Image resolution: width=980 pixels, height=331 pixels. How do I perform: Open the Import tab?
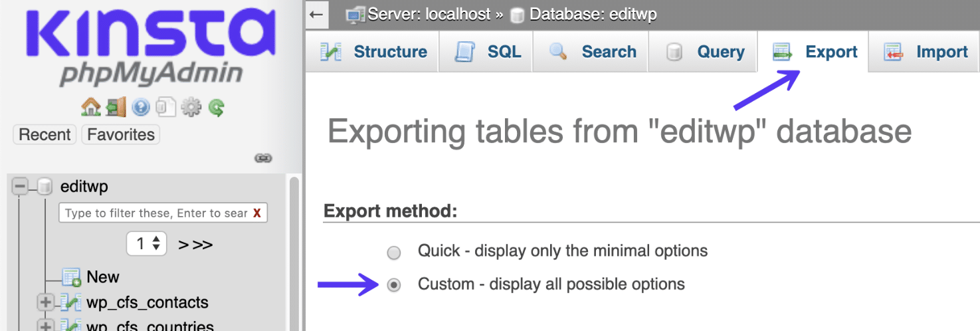point(926,52)
